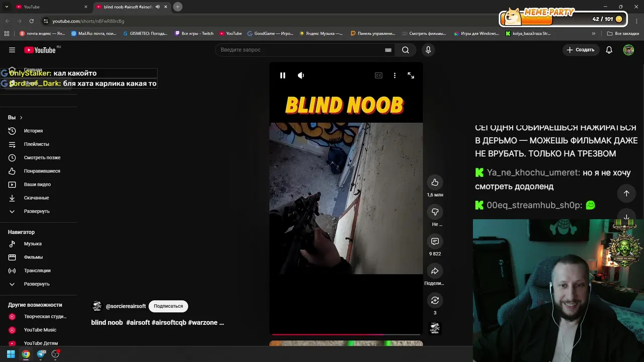Open Ваши видео in sidebar

coord(38,185)
